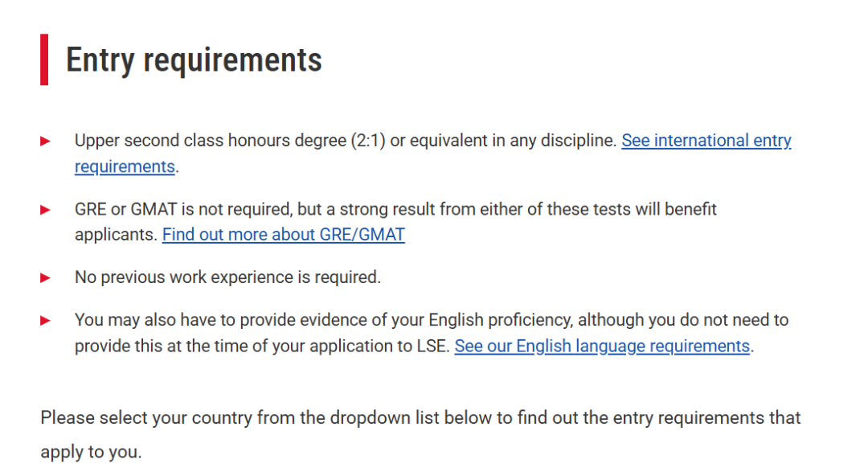Open Find out more about GRE/GMAT link
Screen dimensions: 868x476
(284, 235)
